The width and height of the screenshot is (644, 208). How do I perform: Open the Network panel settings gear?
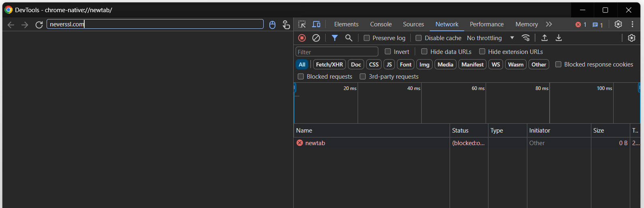tap(631, 38)
